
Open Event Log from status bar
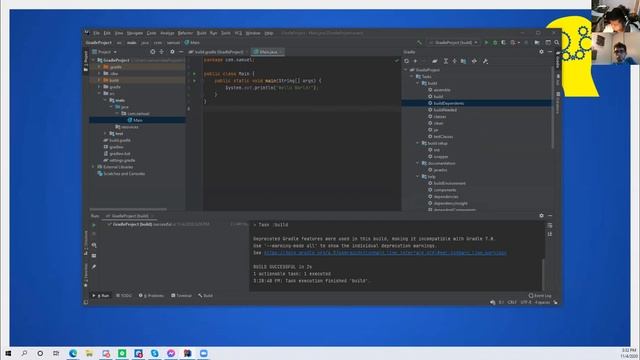[x=540, y=296]
